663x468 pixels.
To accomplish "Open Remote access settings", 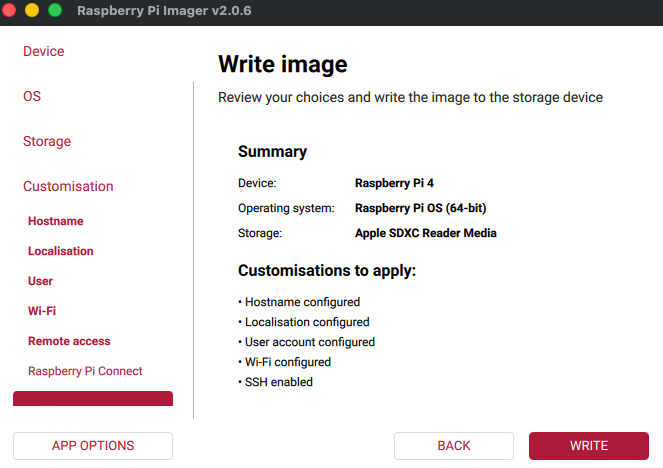I will pos(69,341).
